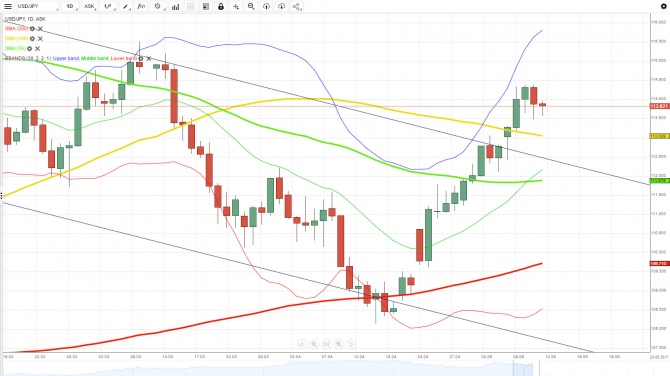Open the pattern tool dropdown

click(x=158, y=6)
